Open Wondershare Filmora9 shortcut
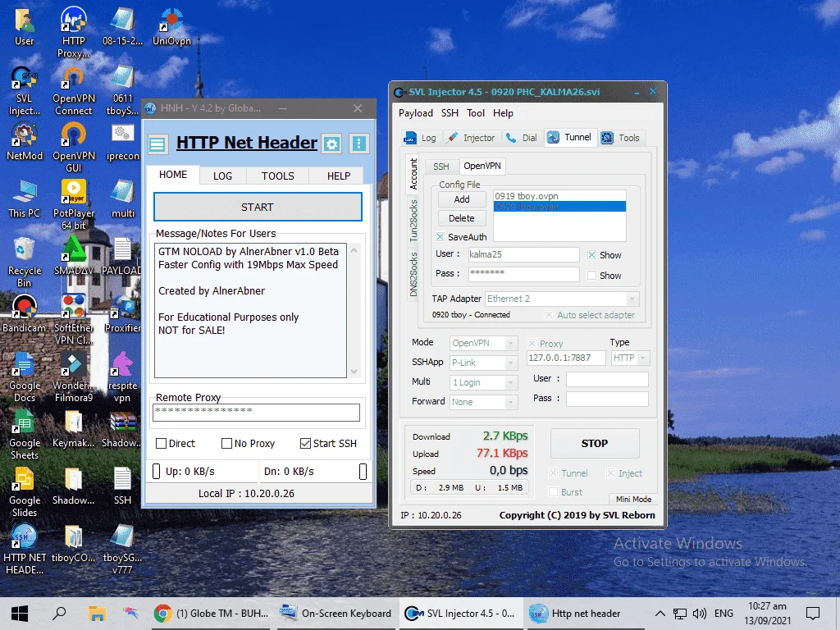The image size is (840, 630). (x=73, y=377)
